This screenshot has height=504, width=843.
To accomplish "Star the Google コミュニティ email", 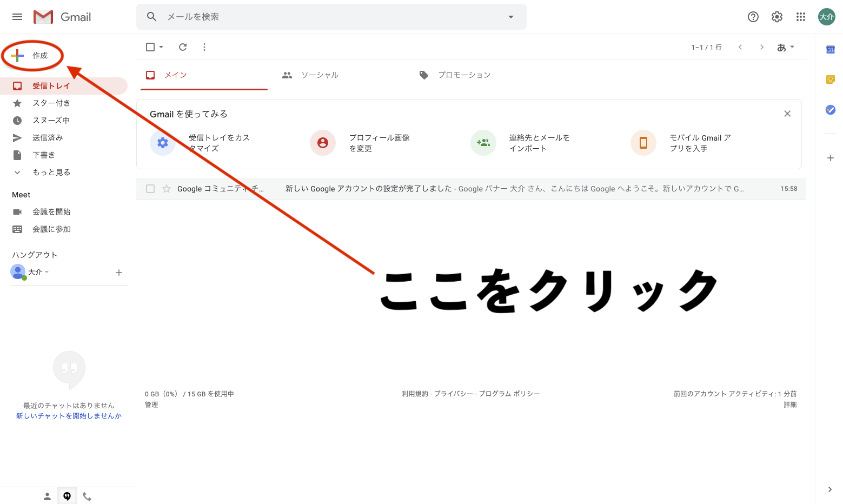I will [x=166, y=188].
